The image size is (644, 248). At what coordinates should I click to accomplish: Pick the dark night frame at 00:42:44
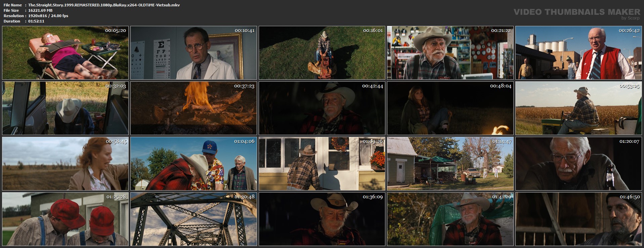pos(322,108)
